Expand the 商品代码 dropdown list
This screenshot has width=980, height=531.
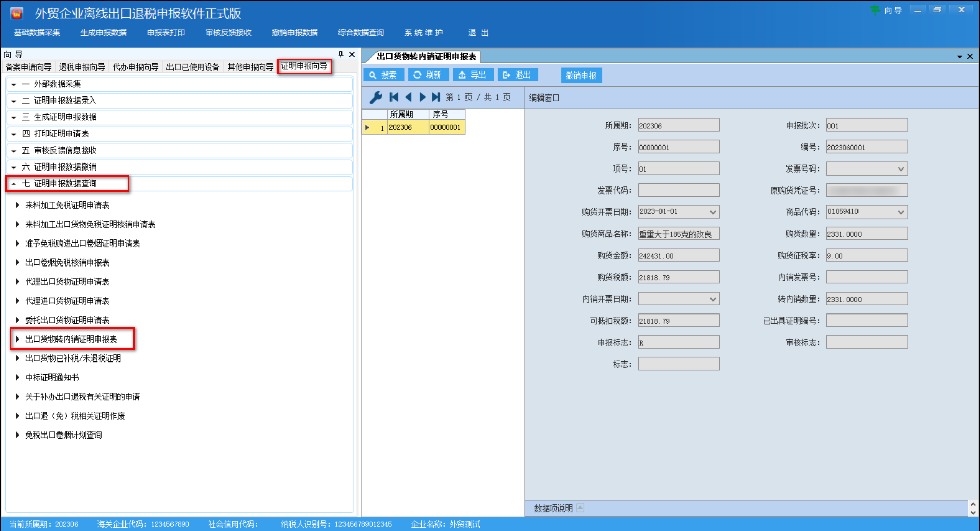pos(901,212)
